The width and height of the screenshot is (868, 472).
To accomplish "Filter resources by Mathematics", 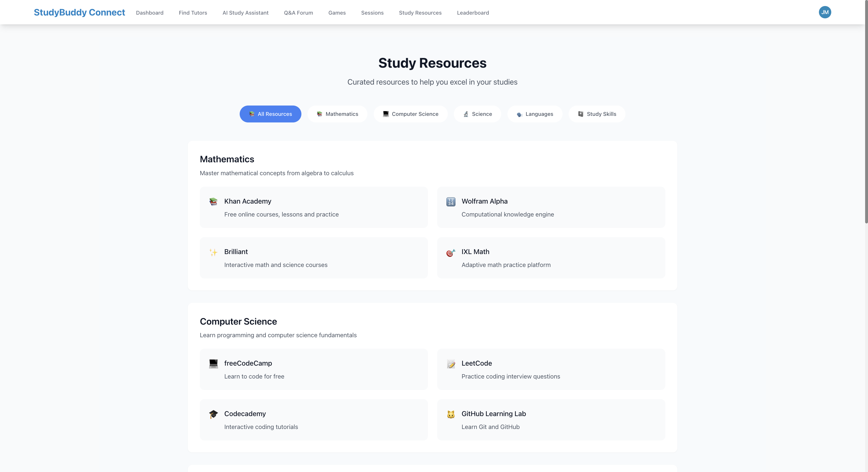I will click(337, 114).
